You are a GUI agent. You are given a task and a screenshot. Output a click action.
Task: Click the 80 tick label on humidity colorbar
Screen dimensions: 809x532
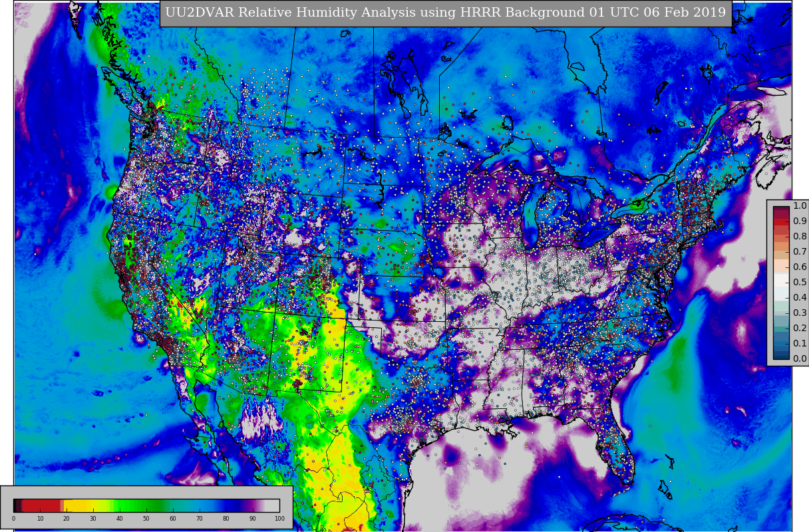coord(226,519)
